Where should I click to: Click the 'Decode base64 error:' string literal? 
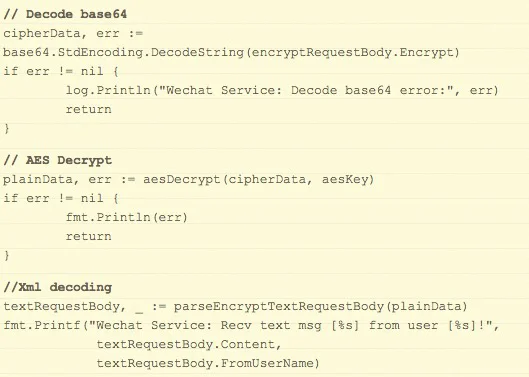tap(306, 90)
